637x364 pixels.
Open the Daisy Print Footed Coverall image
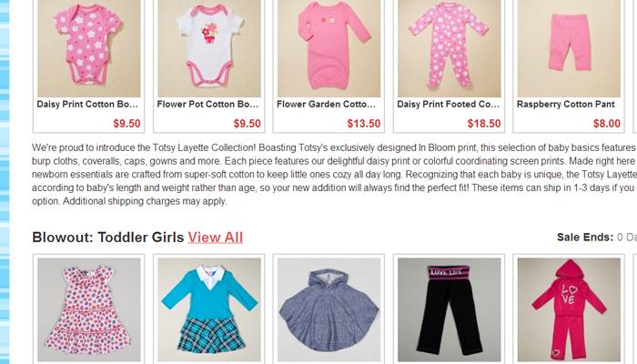450,48
